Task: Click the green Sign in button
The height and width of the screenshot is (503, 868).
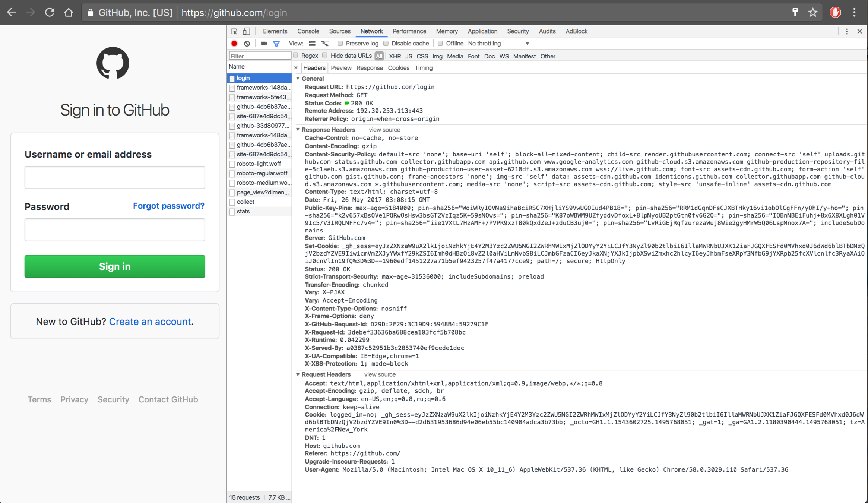Action: 115,266
